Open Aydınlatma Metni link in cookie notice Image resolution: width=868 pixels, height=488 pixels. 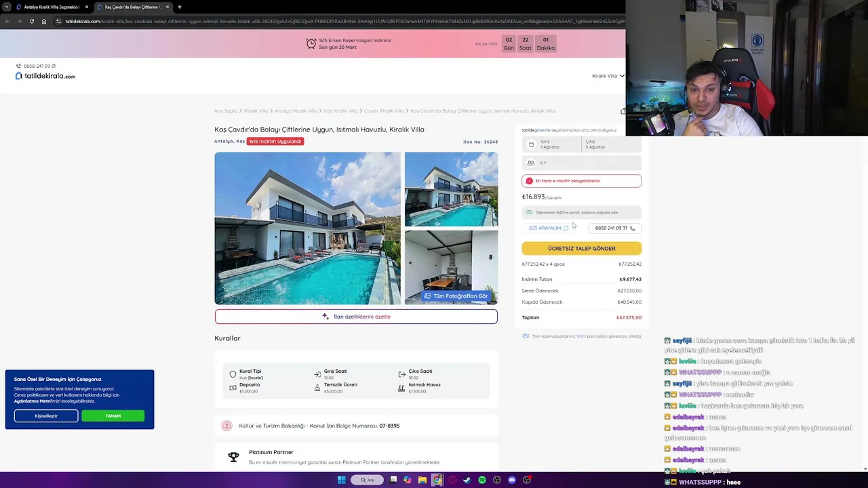tap(33, 401)
